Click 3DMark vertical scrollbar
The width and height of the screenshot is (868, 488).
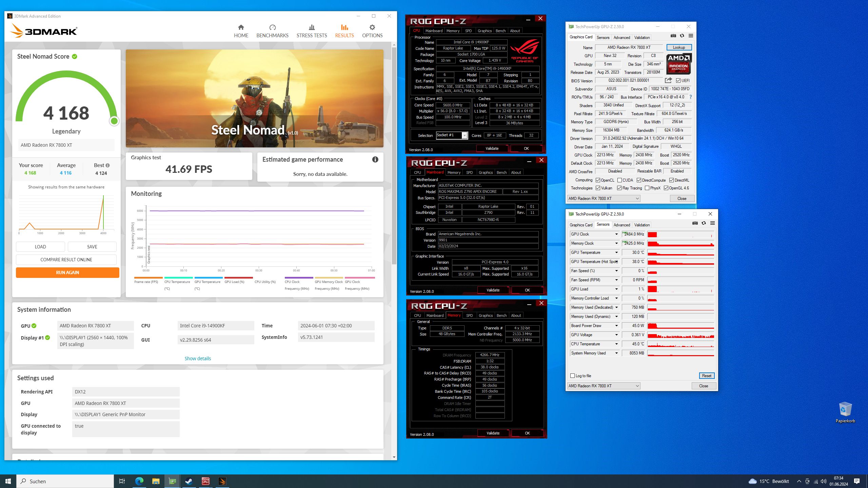click(394, 156)
